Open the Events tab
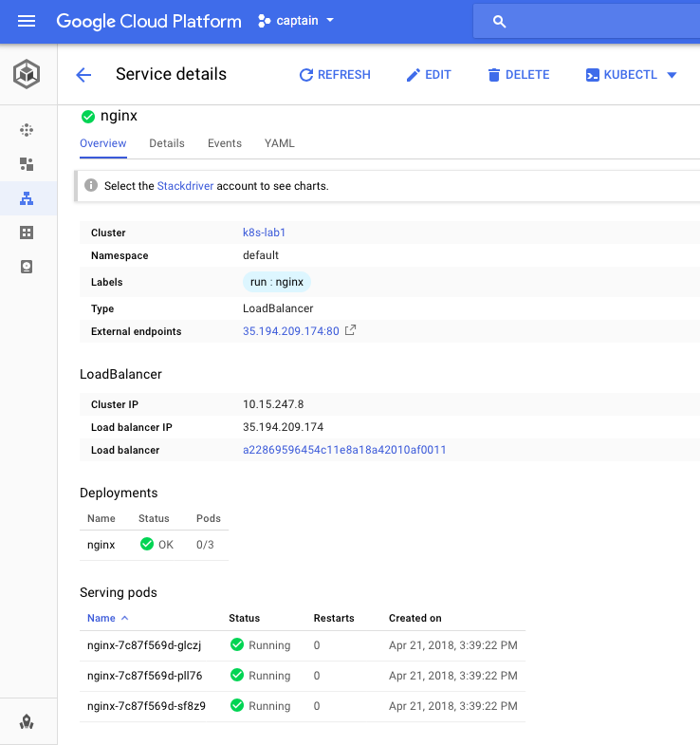This screenshot has height=745, width=700. [225, 143]
